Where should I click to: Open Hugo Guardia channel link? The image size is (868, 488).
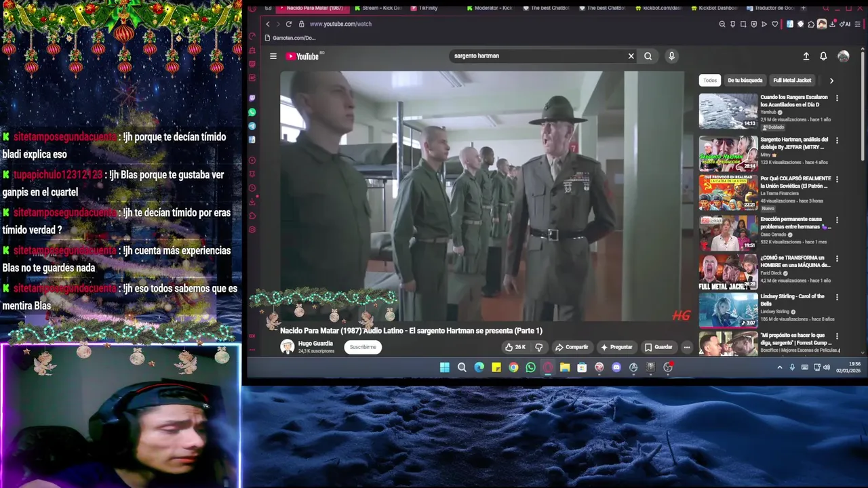coord(315,344)
